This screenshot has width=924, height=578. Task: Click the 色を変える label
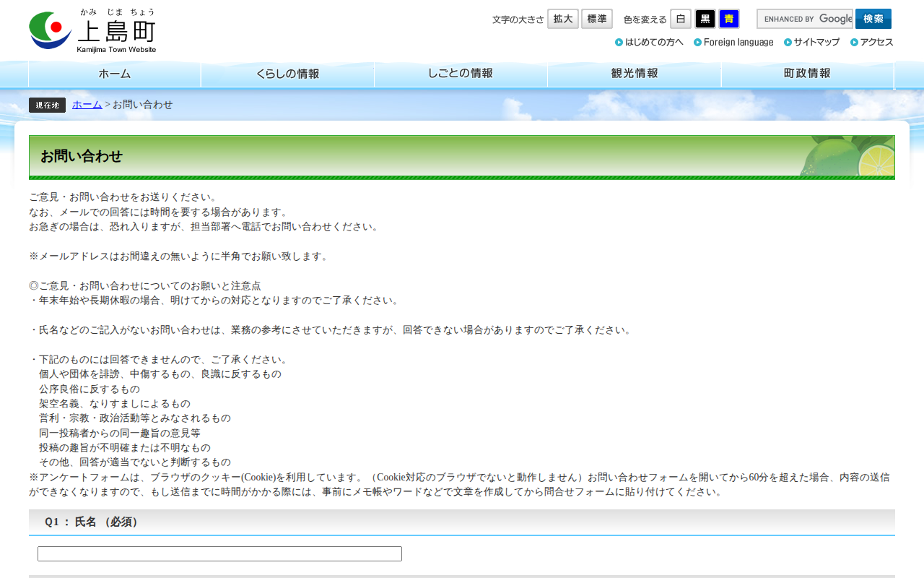pyautogui.click(x=645, y=20)
